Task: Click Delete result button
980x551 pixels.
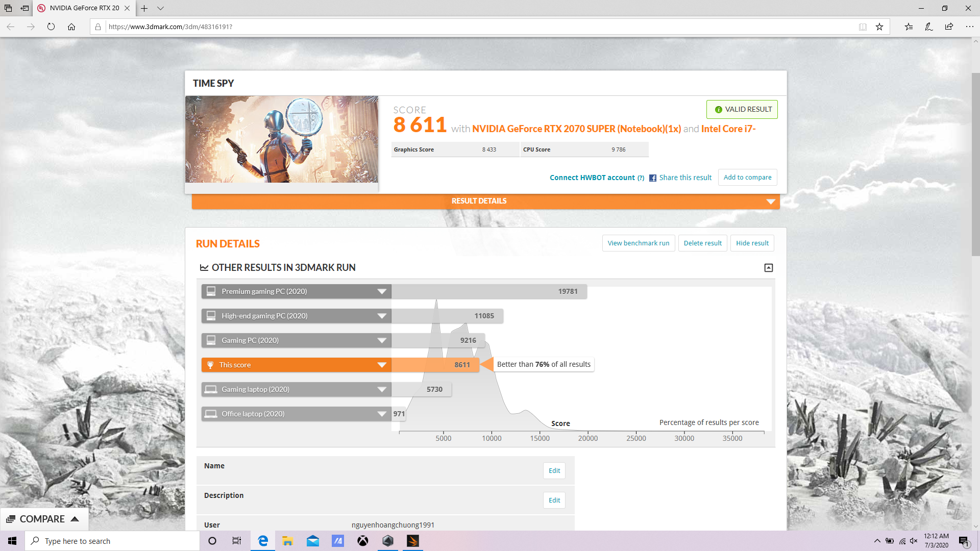Action: coord(702,243)
